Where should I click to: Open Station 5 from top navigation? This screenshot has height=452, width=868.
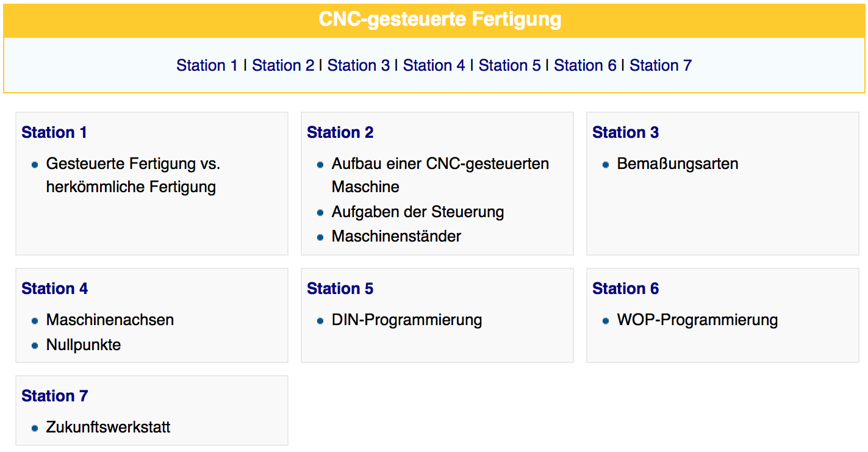[510, 65]
